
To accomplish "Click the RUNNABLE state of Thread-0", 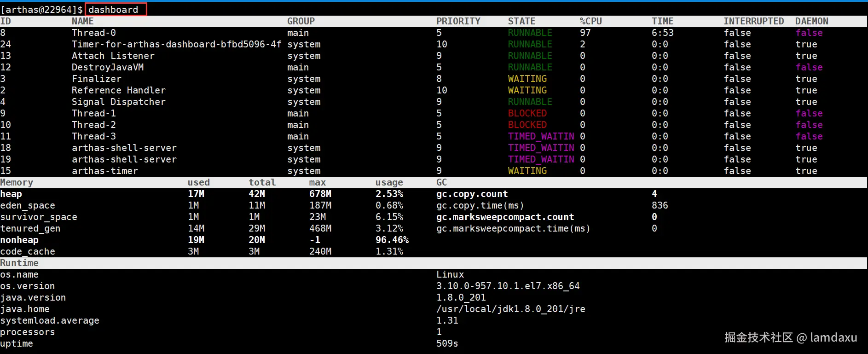I will (530, 33).
